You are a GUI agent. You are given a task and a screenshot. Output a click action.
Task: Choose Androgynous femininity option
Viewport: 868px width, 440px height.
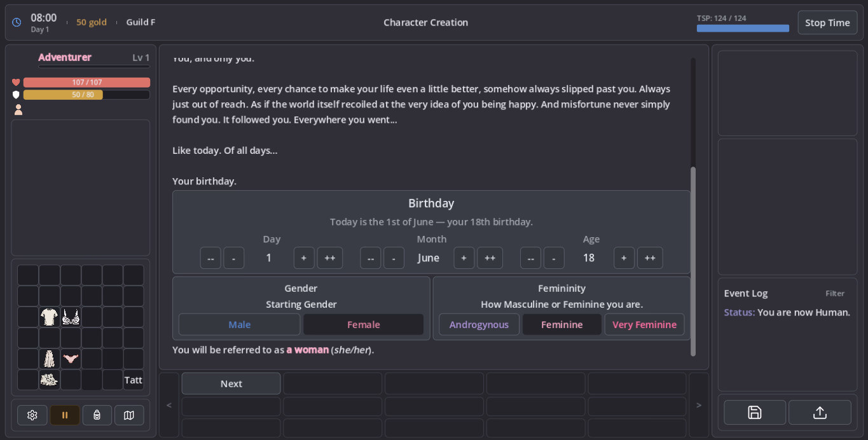479,324
